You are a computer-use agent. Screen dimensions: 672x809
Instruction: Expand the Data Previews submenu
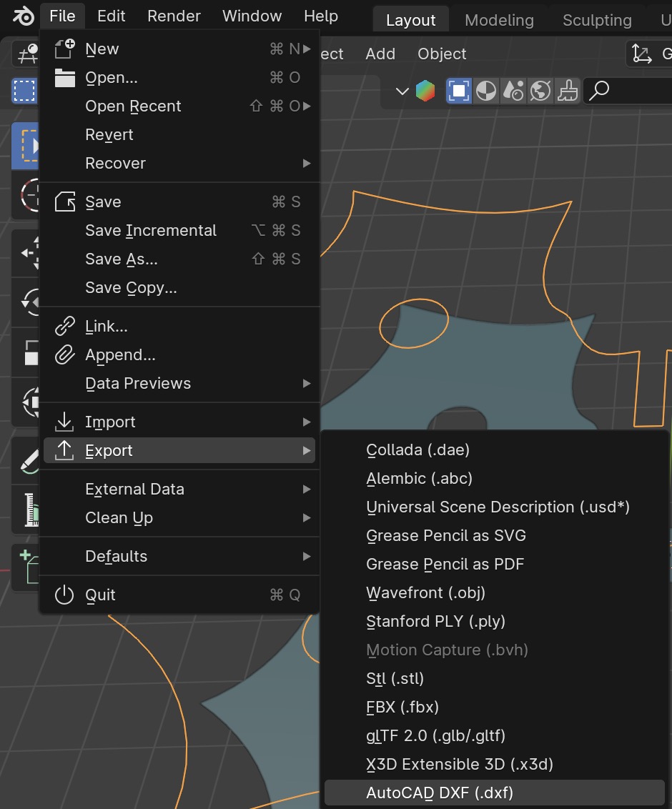(179, 383)
